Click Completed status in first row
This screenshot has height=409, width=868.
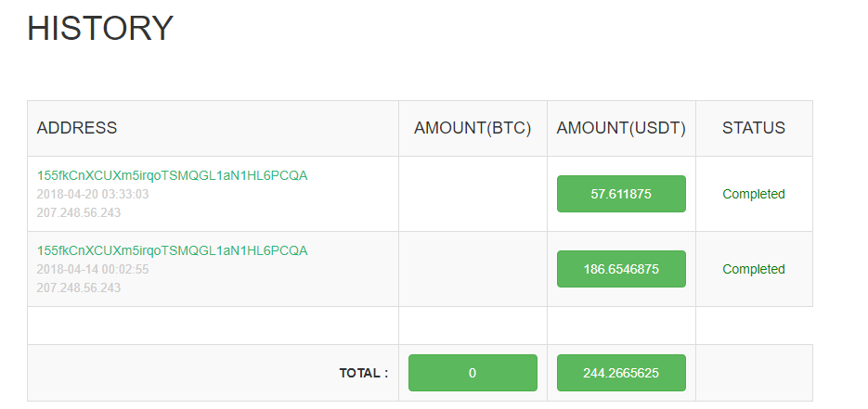[754, 194]
